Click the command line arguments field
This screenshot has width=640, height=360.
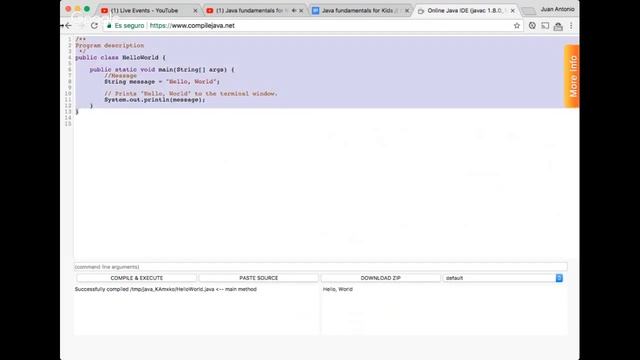(320, 267)
